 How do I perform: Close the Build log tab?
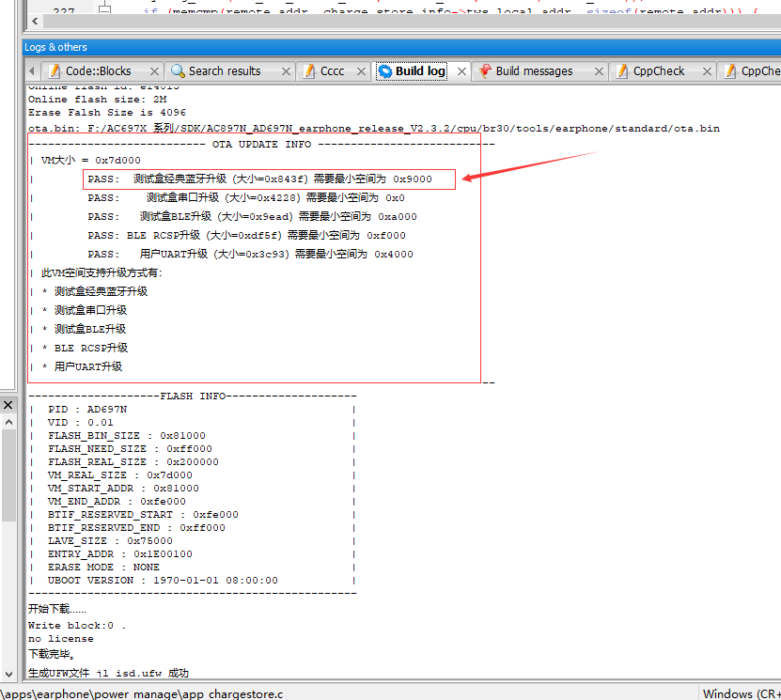[x=461, y=71]
